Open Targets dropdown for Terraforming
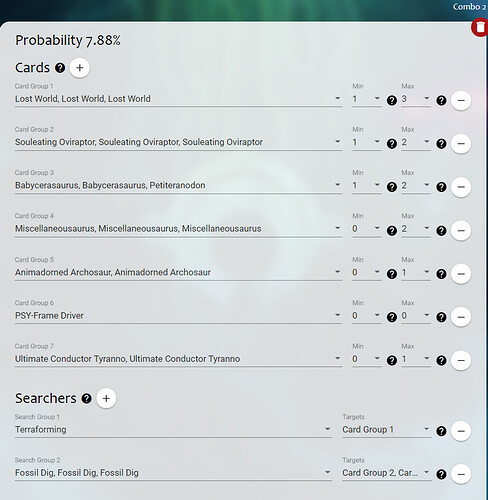This screenshot has width=488, height=500. click(x=387, y=429)
